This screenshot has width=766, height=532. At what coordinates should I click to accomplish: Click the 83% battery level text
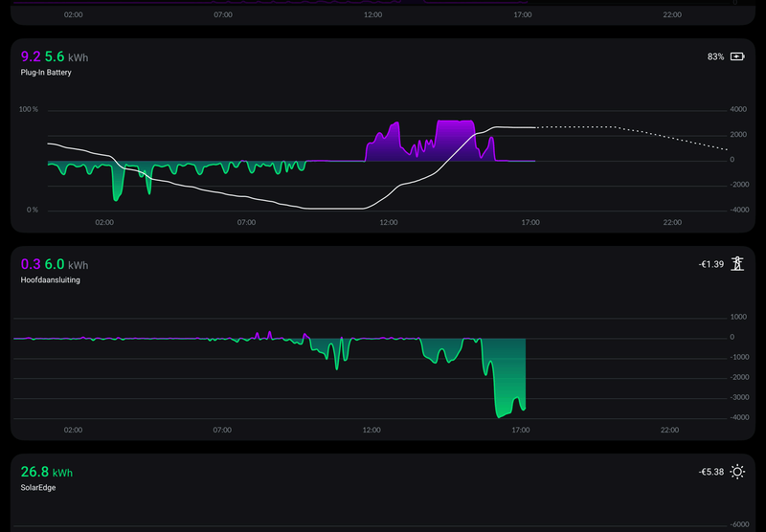tap(715, 57)
